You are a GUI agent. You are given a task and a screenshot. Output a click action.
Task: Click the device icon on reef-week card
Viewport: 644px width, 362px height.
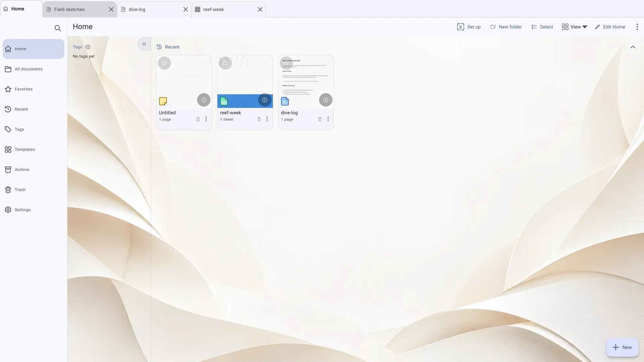[259, 119]
